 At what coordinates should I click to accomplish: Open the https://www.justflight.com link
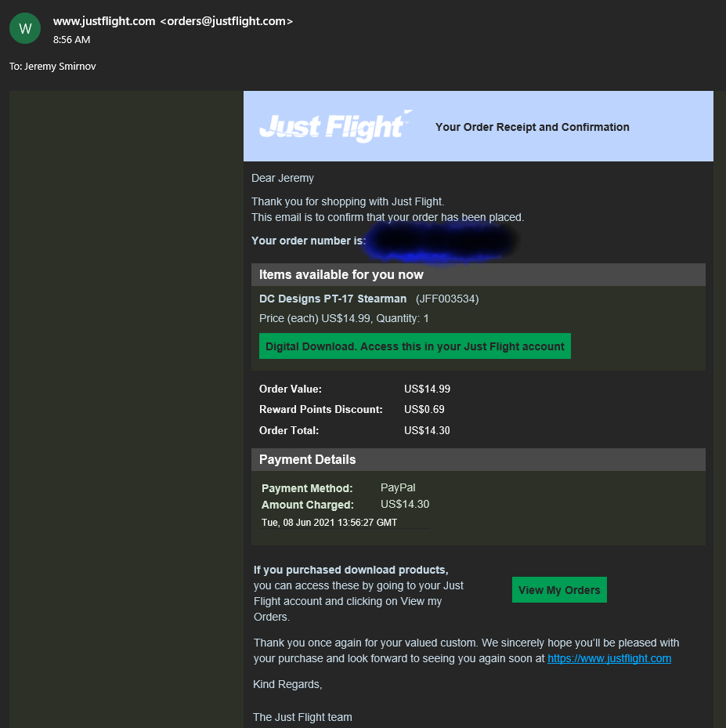(609, 658)
